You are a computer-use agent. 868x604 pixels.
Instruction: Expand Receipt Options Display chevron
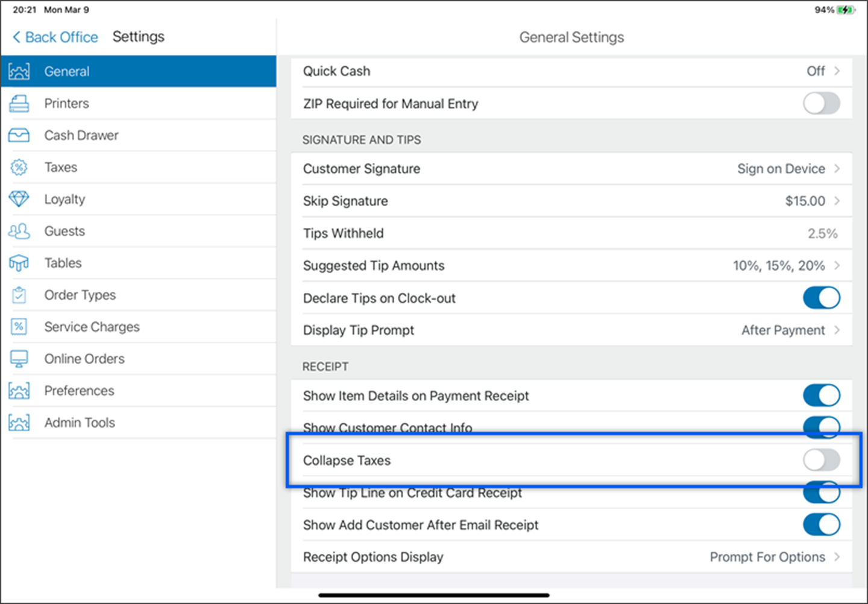[x=837, y=557]
